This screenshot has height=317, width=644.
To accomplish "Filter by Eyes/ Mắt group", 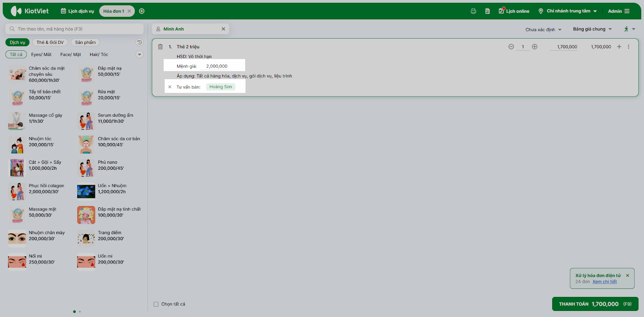I will 41,54.
